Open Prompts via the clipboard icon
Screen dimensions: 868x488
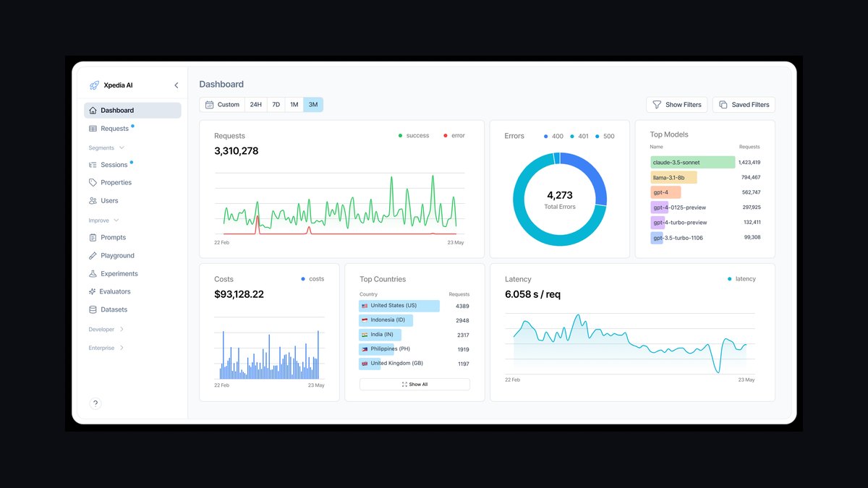pyautogui.click(x=93, y=237)
